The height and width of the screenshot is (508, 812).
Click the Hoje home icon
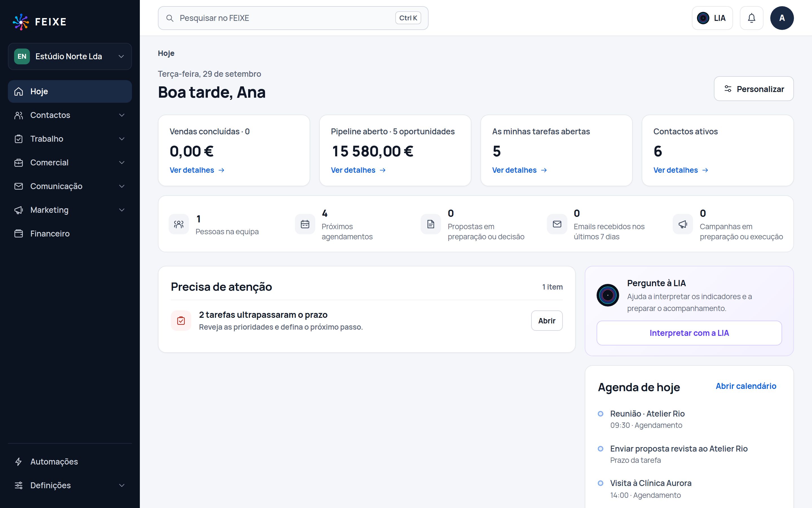[x=18, y=91]
